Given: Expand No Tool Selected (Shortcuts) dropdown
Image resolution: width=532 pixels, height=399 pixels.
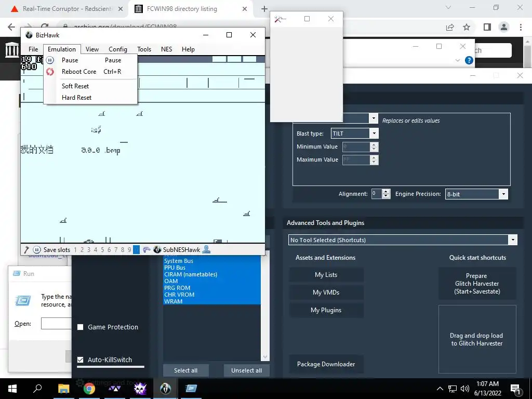Looking at the screenshot, I should click(513, 240).
